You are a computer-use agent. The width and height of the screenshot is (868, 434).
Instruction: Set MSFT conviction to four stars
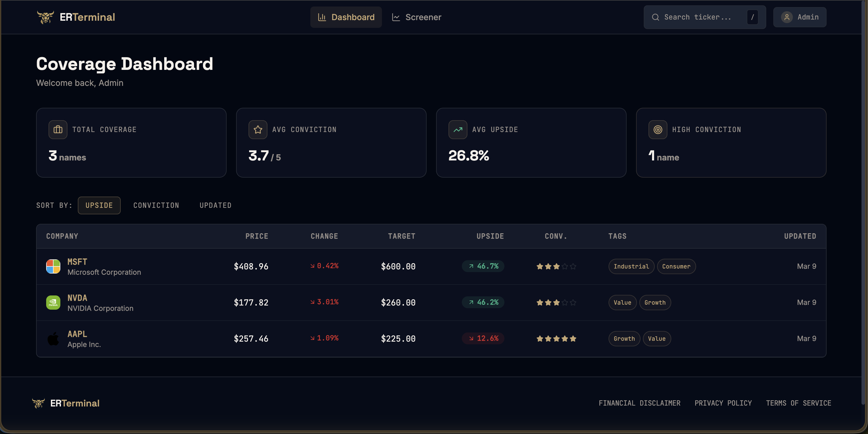tap(565, 266)
